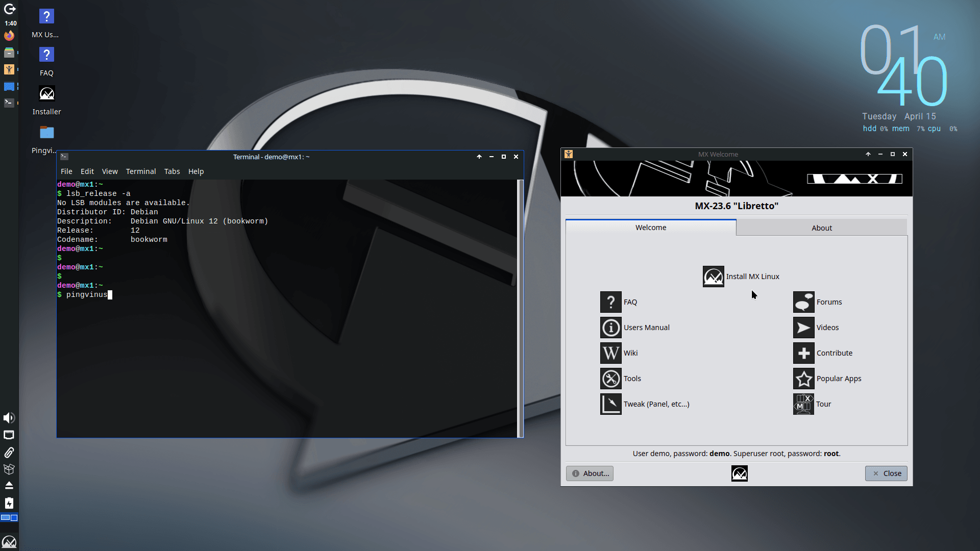Click the Users Manual label
This screenshot has width=980, height=551.
[x=646, y=328]
